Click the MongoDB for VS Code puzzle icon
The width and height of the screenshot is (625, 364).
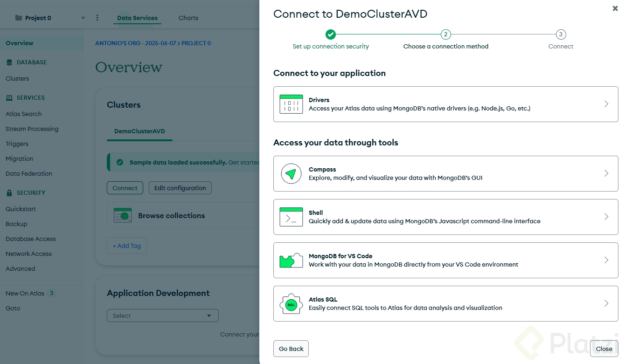coord(291,260)
